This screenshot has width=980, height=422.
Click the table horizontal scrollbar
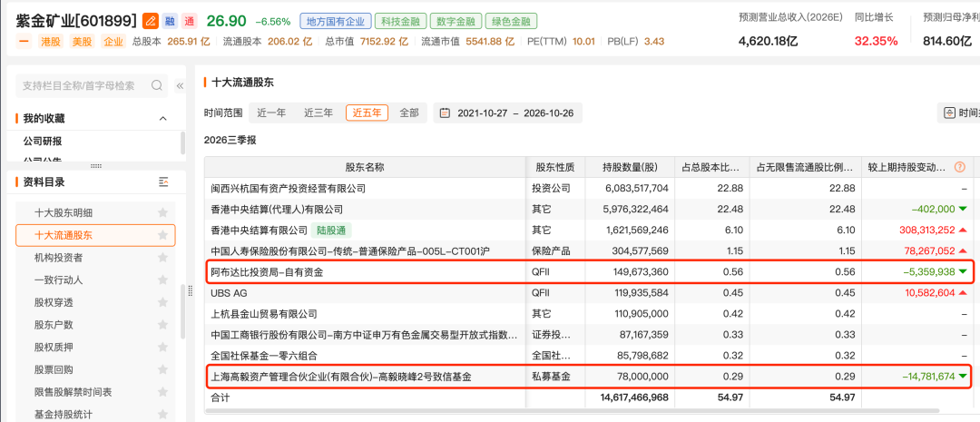pos(572,411)
